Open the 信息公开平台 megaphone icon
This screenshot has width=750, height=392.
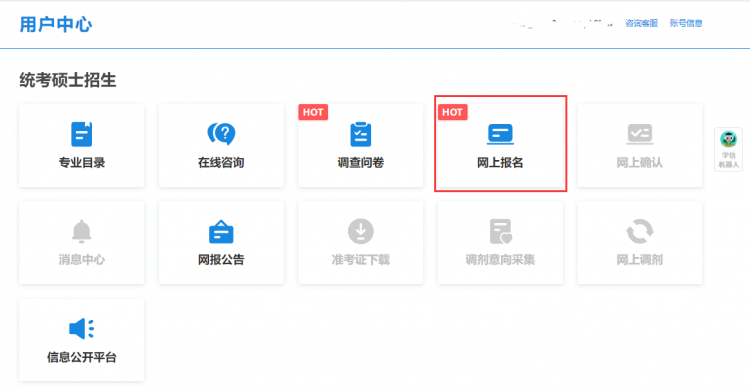(81, 329)
